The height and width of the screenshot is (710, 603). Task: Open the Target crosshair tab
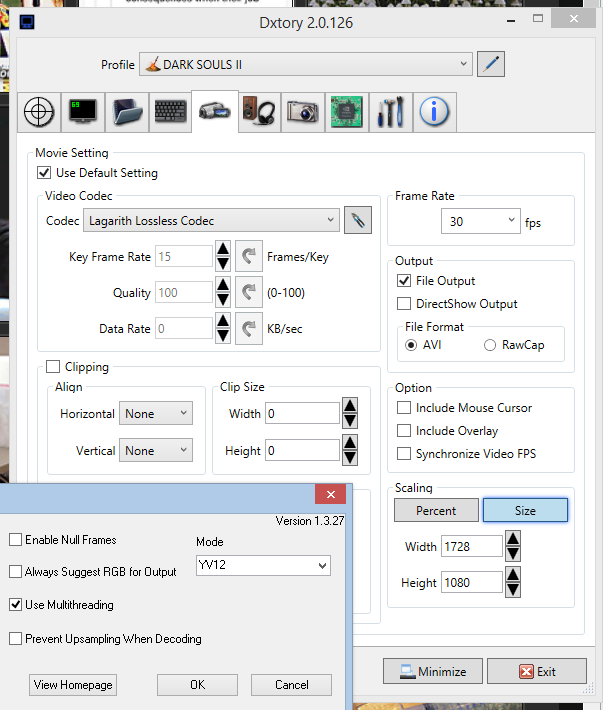[x=39, y=112]
